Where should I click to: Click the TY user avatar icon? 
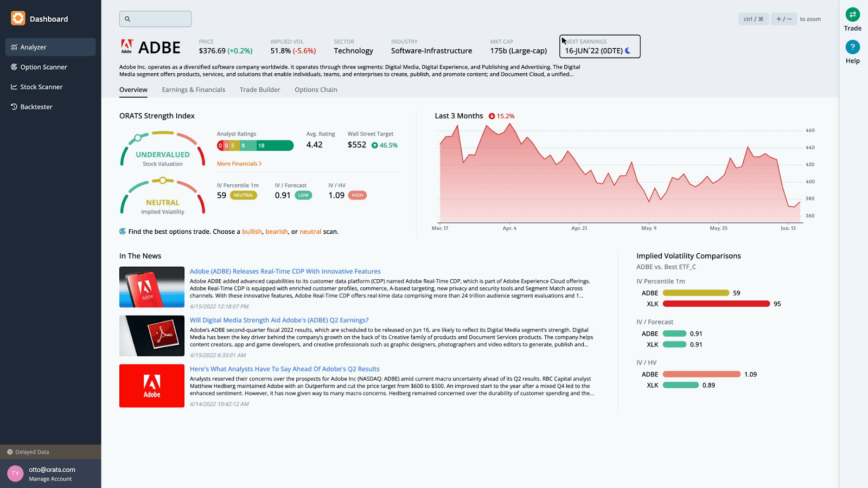(15, 473)
